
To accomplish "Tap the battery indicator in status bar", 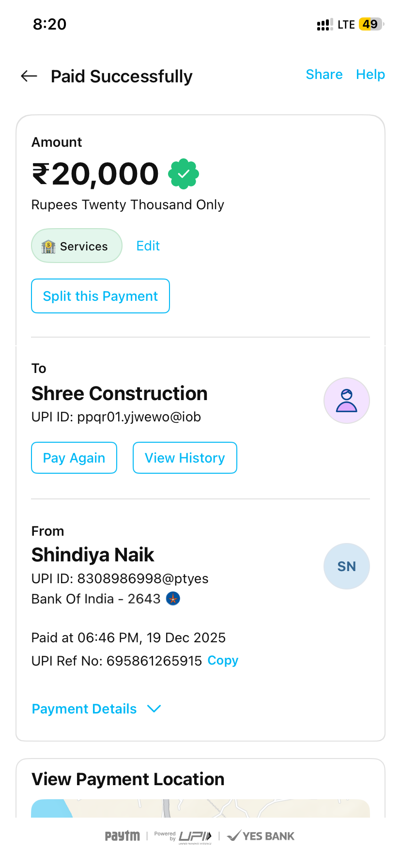I will [x=370, y=24].
